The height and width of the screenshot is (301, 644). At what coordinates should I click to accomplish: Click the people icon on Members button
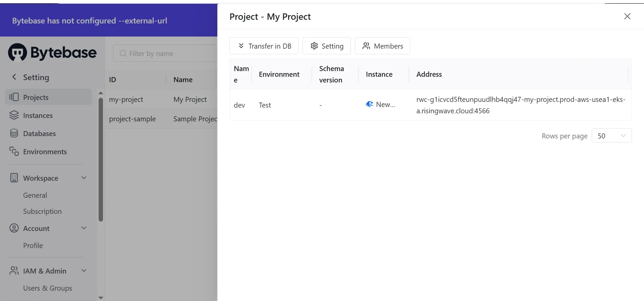point(366,46)
